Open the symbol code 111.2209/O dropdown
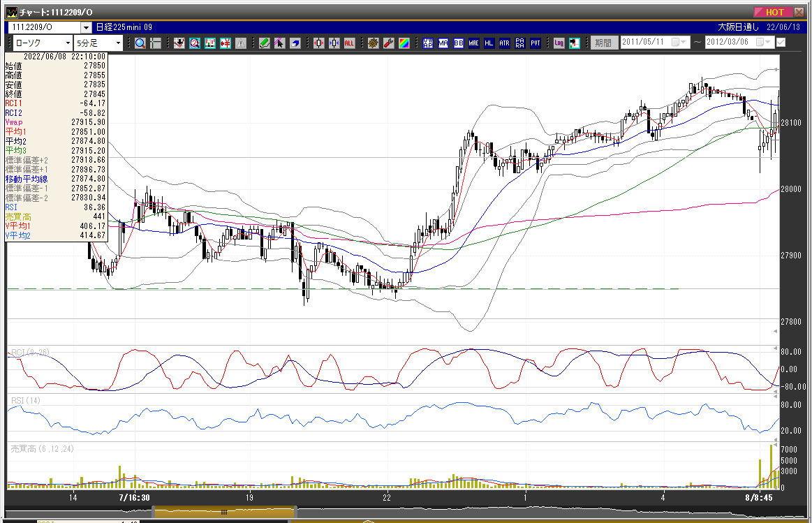The height and width of the screenshot is (523, 812). tap(86, 27)
